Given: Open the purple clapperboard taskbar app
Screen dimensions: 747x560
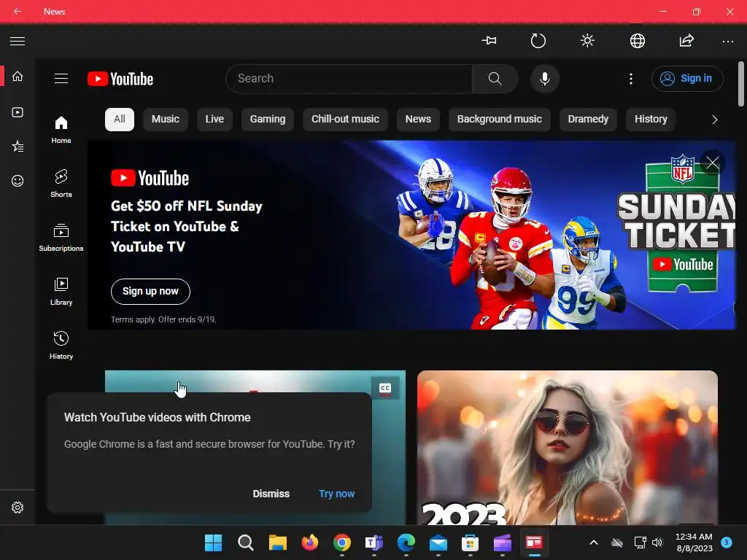Looking at the screenshot, I should tap(502, 542).
